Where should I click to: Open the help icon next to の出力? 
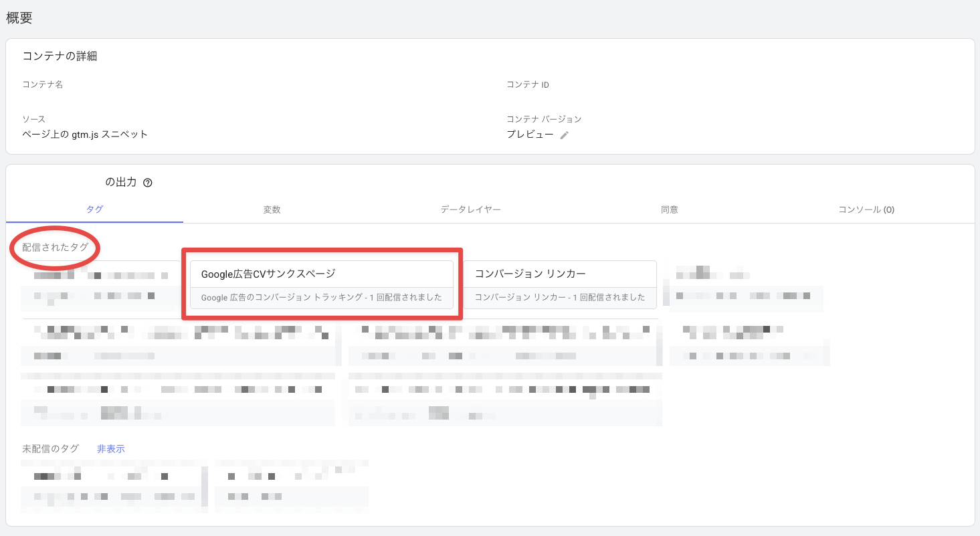tap(148, 183)
